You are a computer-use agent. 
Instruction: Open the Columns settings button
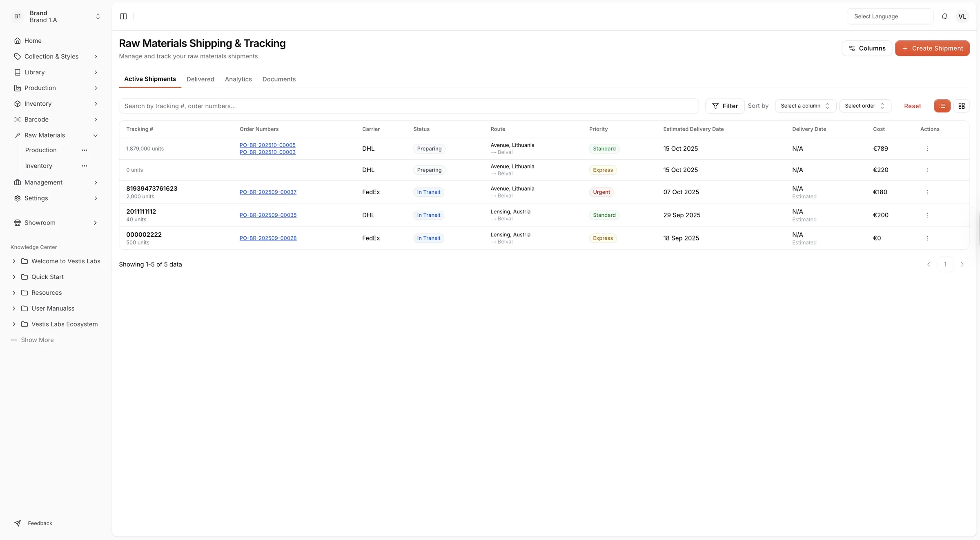867,48
